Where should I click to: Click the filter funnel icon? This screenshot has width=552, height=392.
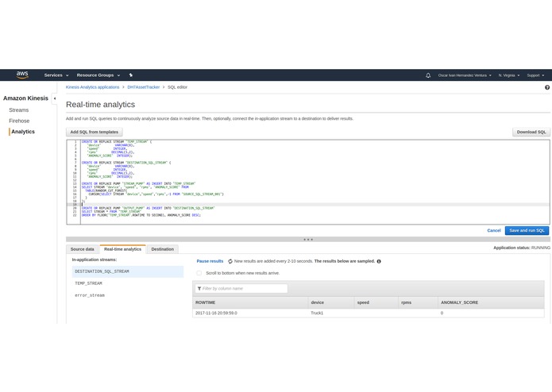(x=199, y=289)
